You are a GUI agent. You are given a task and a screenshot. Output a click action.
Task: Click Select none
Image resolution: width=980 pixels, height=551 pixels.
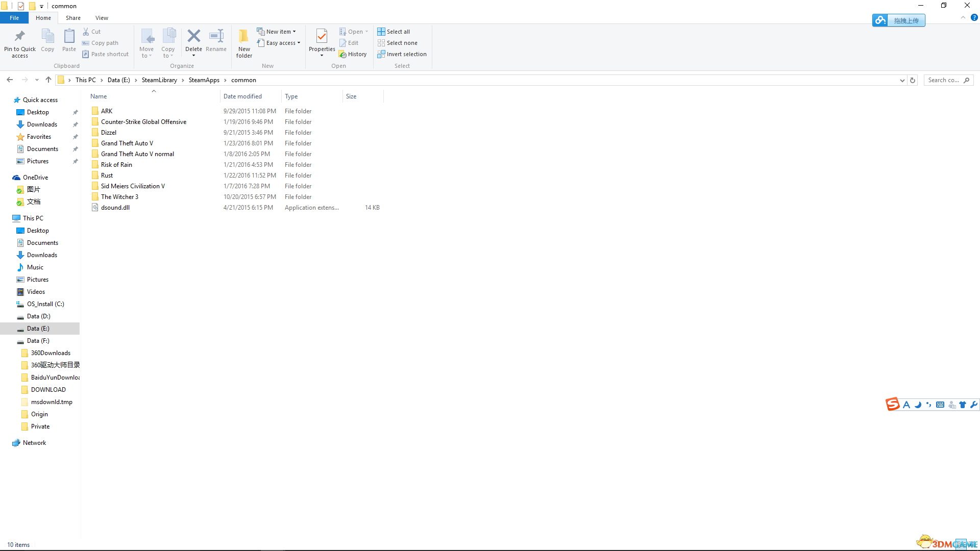point(398,43)
